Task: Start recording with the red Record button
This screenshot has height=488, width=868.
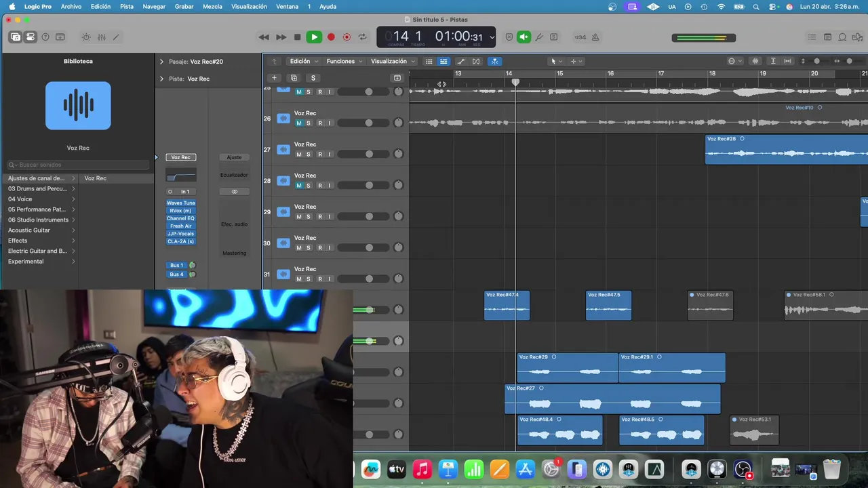Action: 331,37
